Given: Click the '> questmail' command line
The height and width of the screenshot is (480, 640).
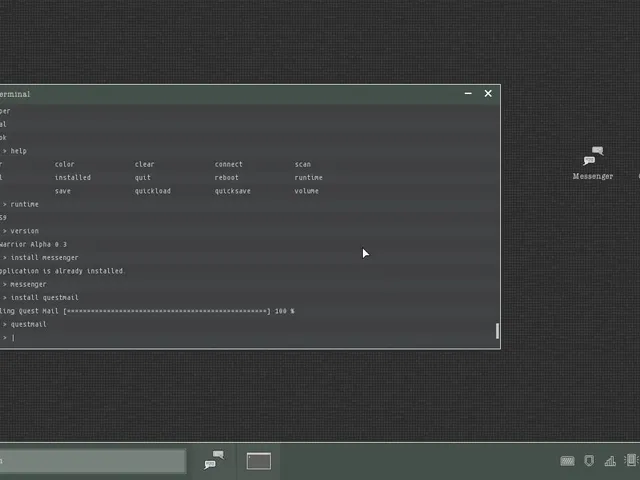Looking at the screenshot, I should [24, 324].
